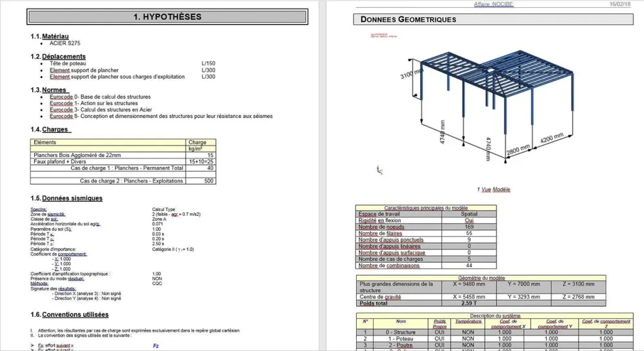Click the 'X = 9480 mm' dimension cell
Image resolution: width=644 pixels, height=351 pixels.
(469, 284)
